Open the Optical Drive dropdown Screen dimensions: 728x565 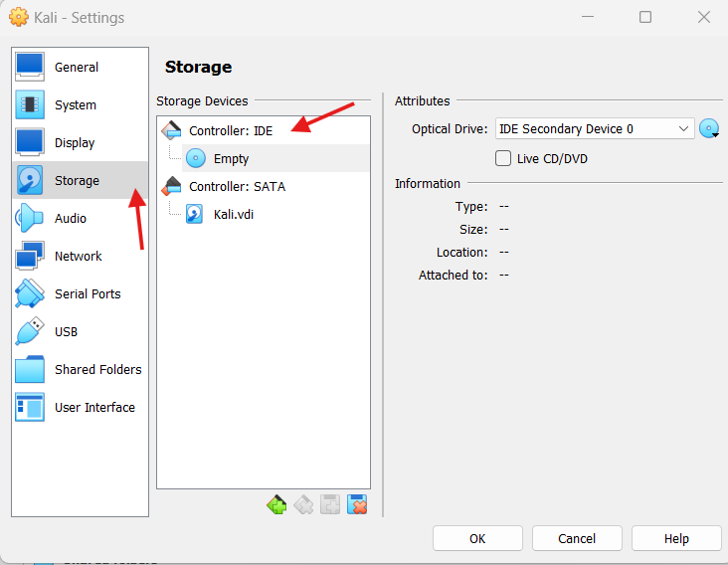click(595, 128)
